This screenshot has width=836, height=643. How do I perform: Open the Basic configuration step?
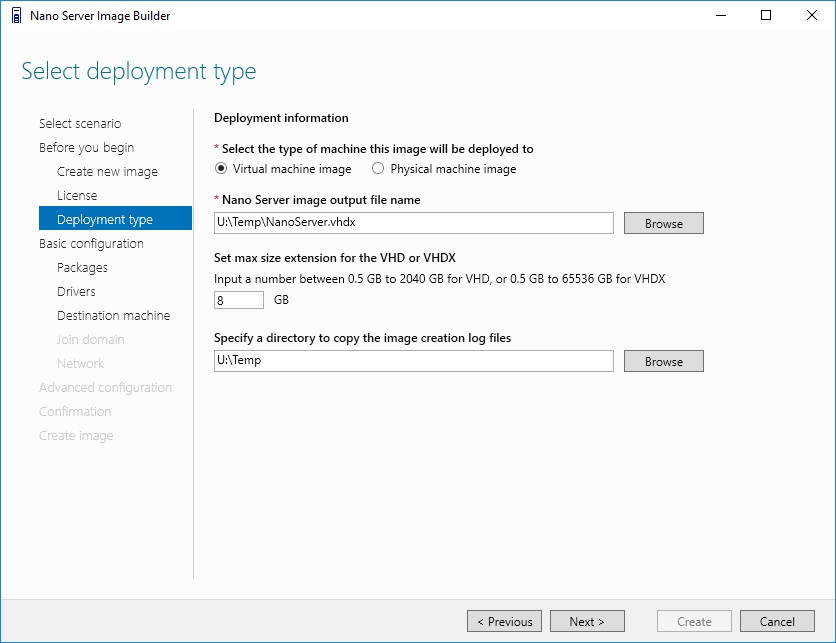click(91, 244)
